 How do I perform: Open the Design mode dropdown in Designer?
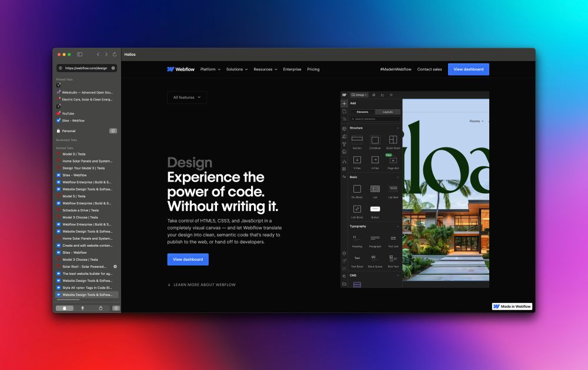(x=359, y=95)
